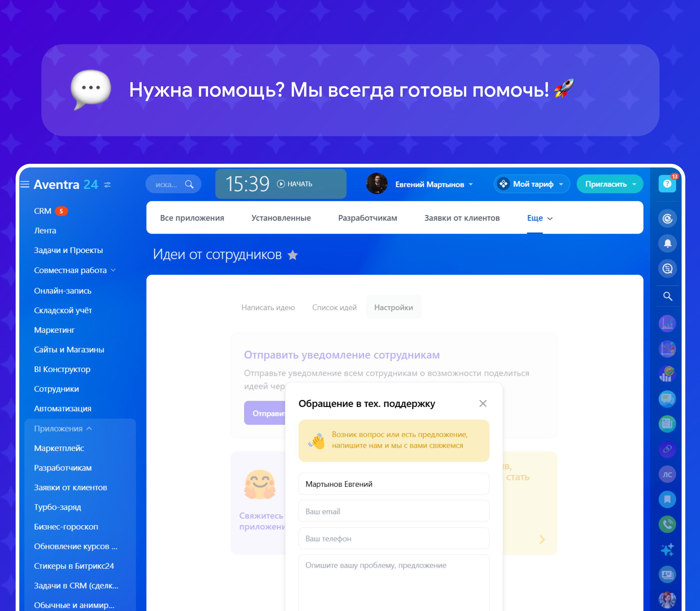Switch to the Список идей tab
This screenshot has height=611, width=700.
click(x=334, y=308)
